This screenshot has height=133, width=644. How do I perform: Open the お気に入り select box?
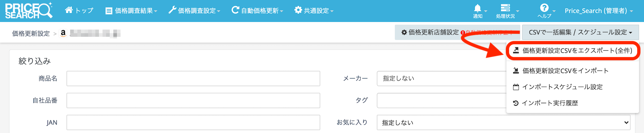[503, 123]
